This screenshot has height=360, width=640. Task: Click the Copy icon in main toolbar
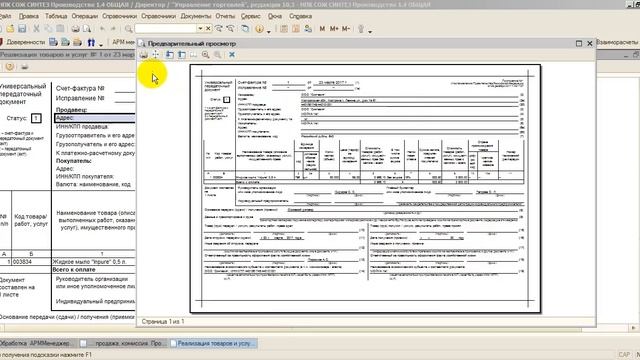pos(48,29)
